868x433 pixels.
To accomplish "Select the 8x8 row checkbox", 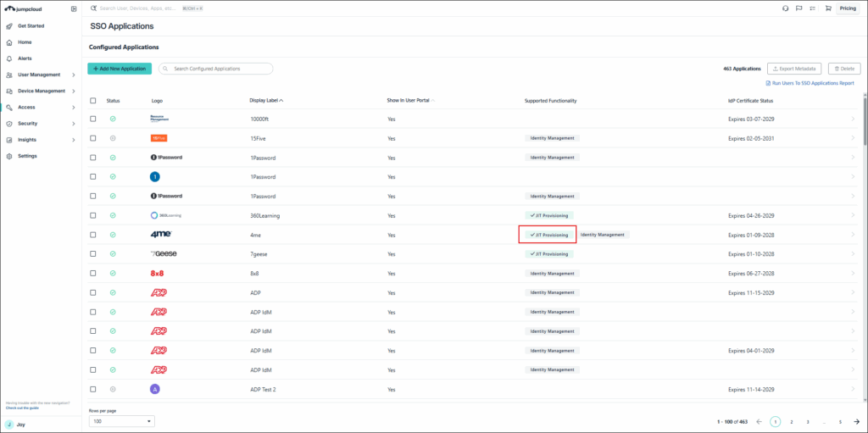I will click(x=93, y=274).
